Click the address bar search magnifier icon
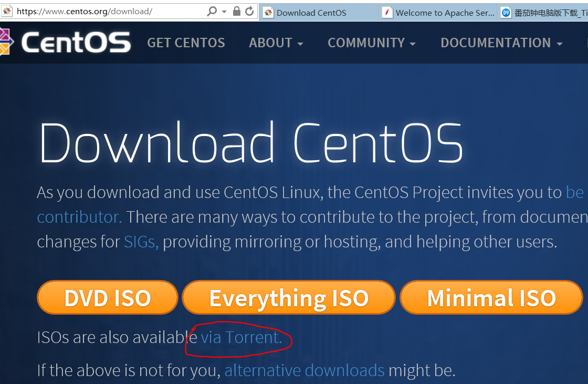Image resolution: width=588 pixels, height=384 pixels. pyautogui.click(x=212, y=11)
